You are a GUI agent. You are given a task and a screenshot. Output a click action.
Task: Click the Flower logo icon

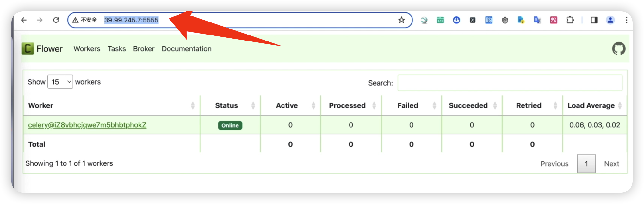[x=28, y=49]
